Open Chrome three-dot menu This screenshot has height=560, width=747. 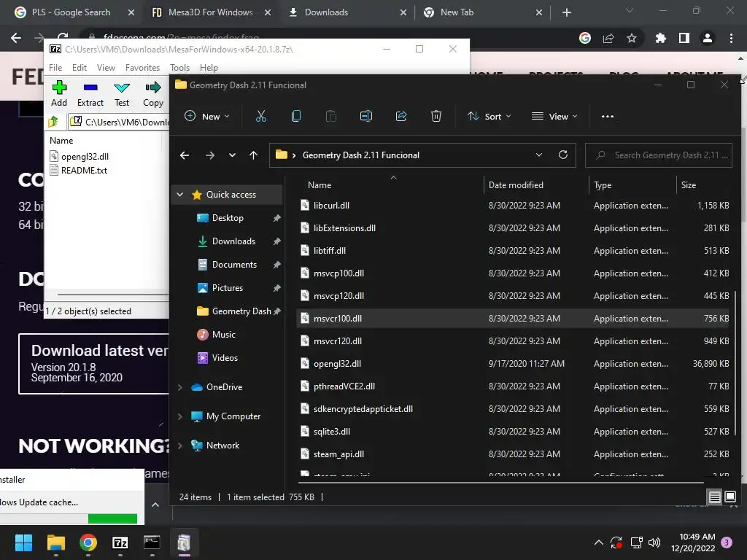(x=731, y=38)
